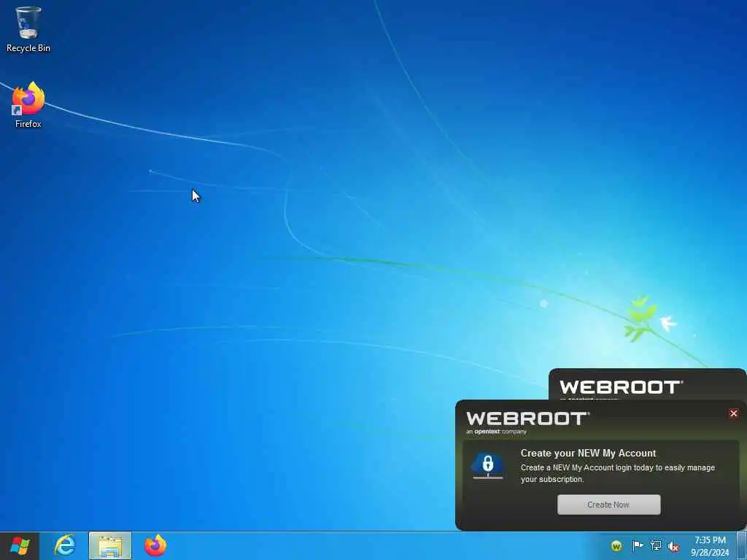
Task: Click the network status tray icon
Action: point(656,545)
